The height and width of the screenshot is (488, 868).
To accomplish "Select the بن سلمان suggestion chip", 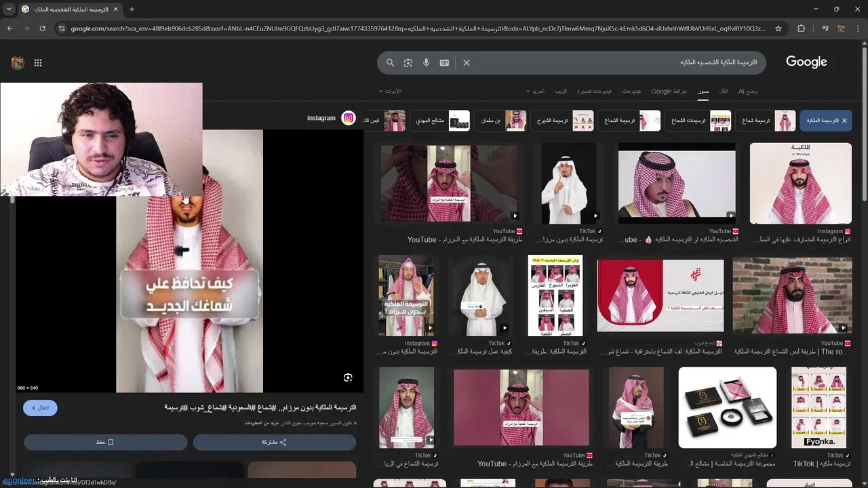I will 500,121.
